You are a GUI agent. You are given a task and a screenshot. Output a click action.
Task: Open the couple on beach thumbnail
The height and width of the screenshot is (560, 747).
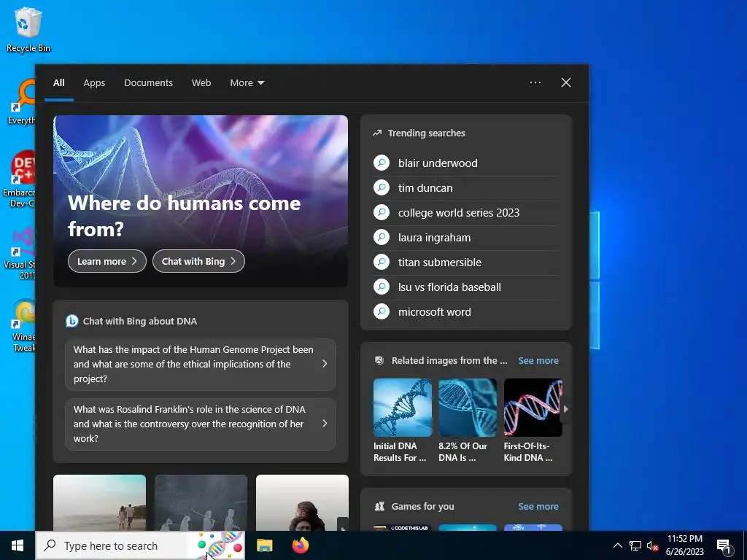pyautogui.click(x=99, y=502)
